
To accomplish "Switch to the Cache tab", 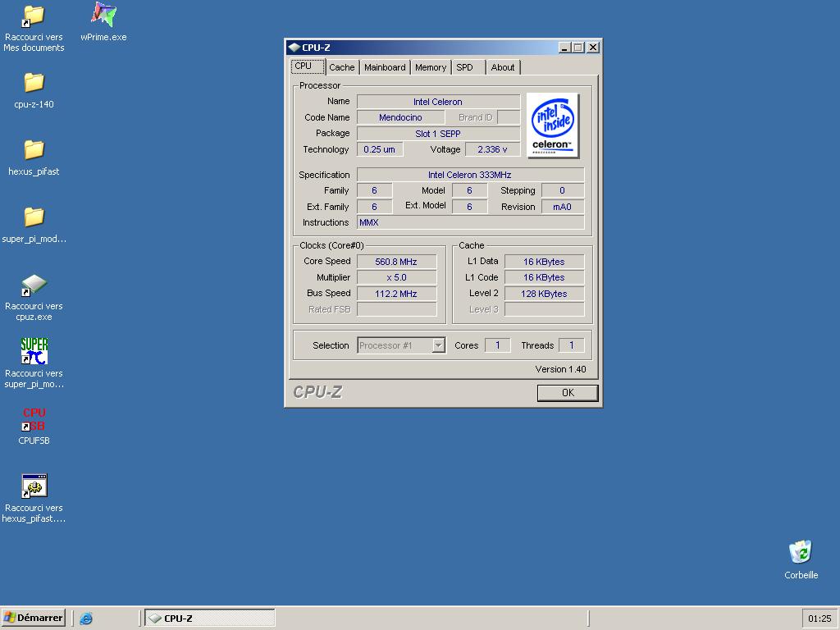I will tap(342, 67).
